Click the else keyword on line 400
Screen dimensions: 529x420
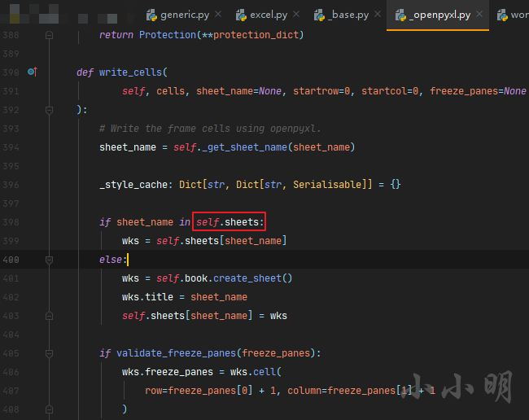[111, 260]
